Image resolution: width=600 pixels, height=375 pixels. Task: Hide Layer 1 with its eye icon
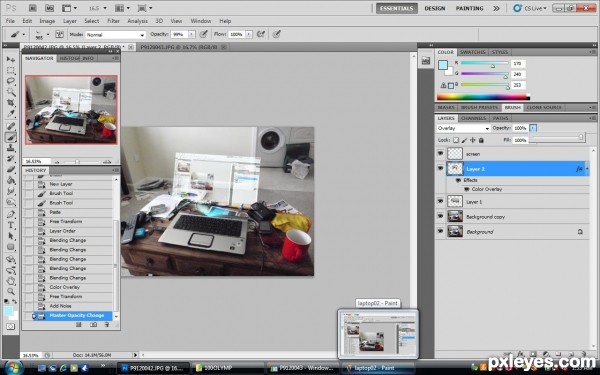440,201
